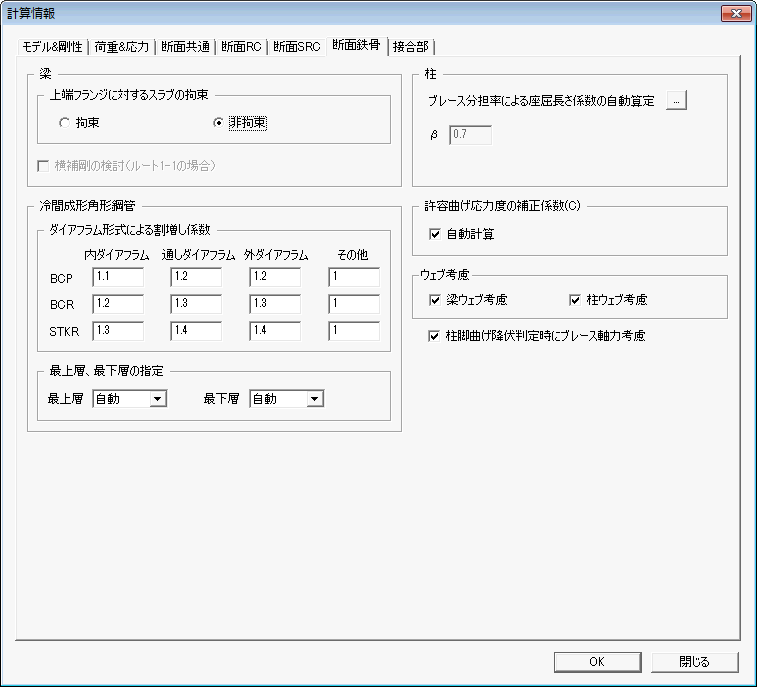
Task: Click the BCR その他 input field
Action: [x=354, y=304]
